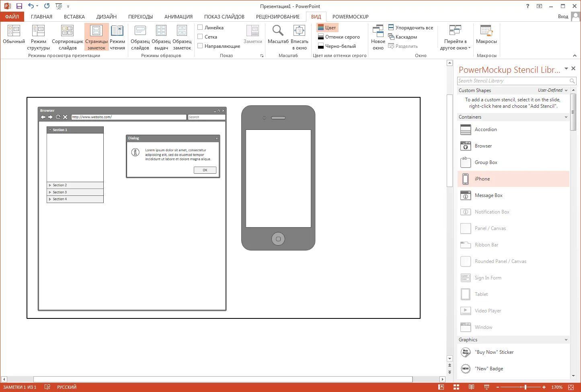Switch to Grayscale (Оттенки серого)

click(339, 37)
